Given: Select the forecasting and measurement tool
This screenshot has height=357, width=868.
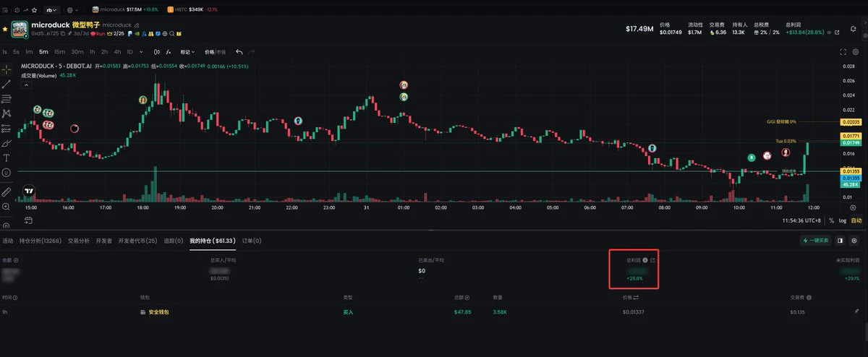Looking at the screenshot, I should [x=7, y=128].
